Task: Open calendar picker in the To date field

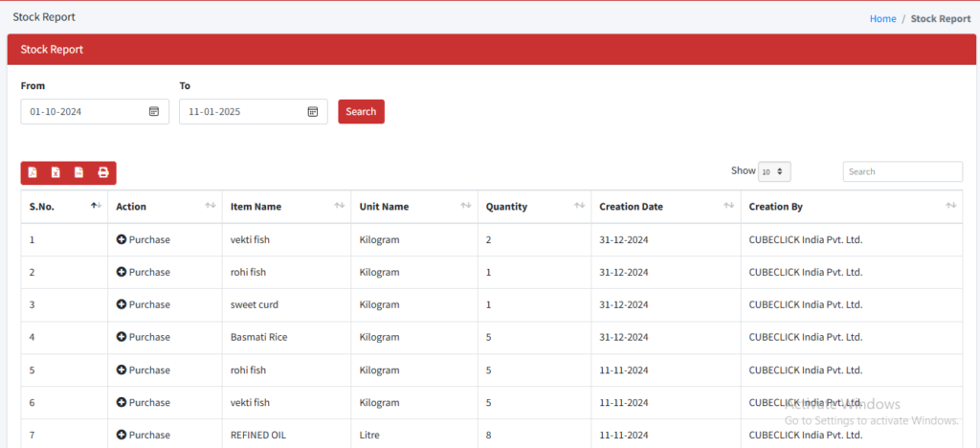Action: click(x=313, y=112)
